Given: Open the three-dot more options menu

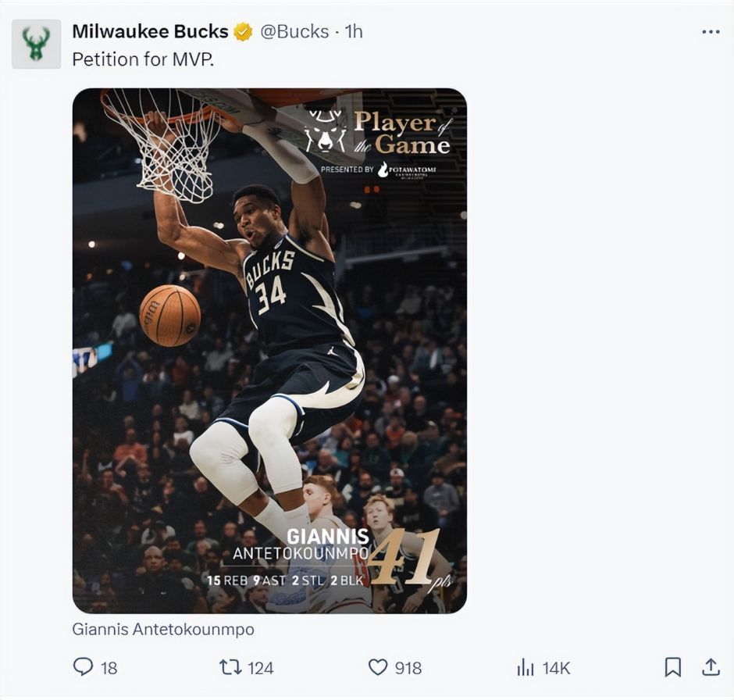Looking at the screenshot, I should click(x=711, y=32).
